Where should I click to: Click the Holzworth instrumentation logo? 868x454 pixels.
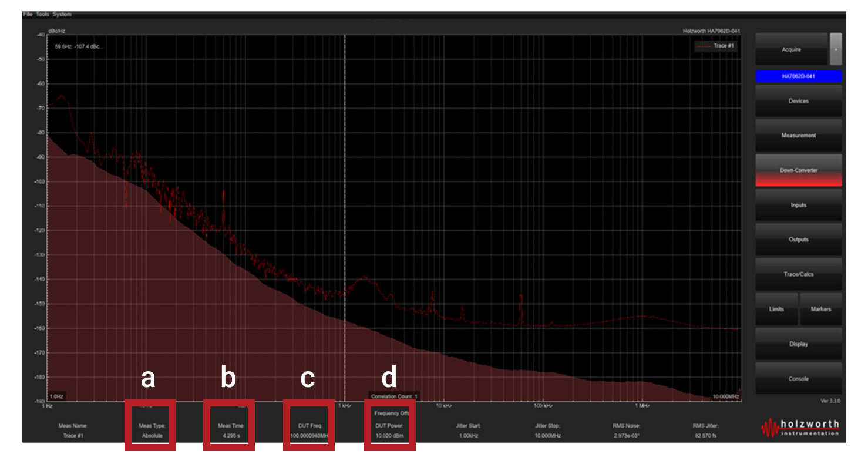(800, 428)
